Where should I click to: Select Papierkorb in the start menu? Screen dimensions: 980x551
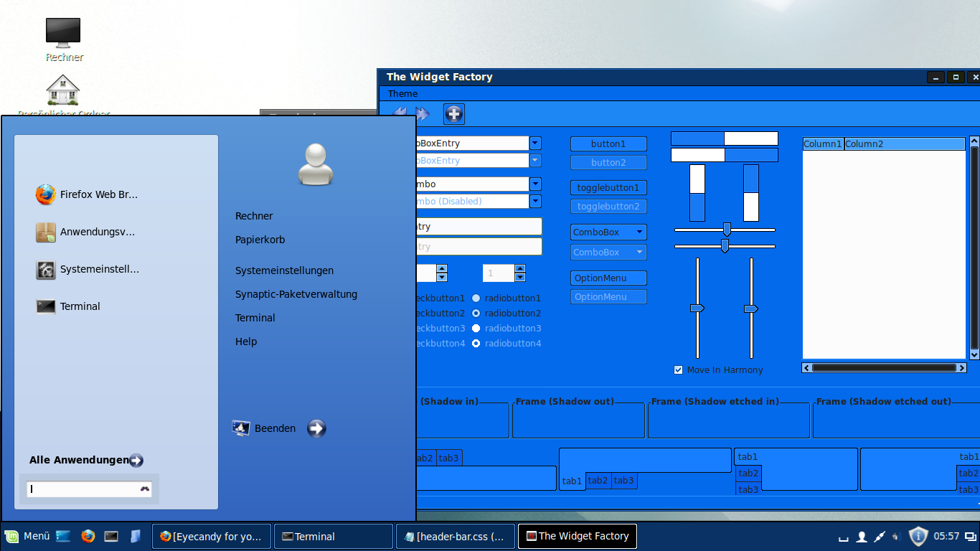click(260, 240)
